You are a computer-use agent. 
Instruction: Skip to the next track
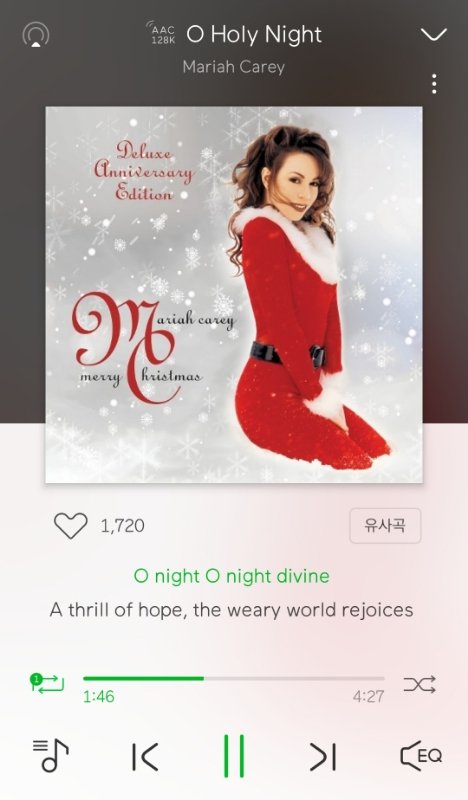click(323, 756)
